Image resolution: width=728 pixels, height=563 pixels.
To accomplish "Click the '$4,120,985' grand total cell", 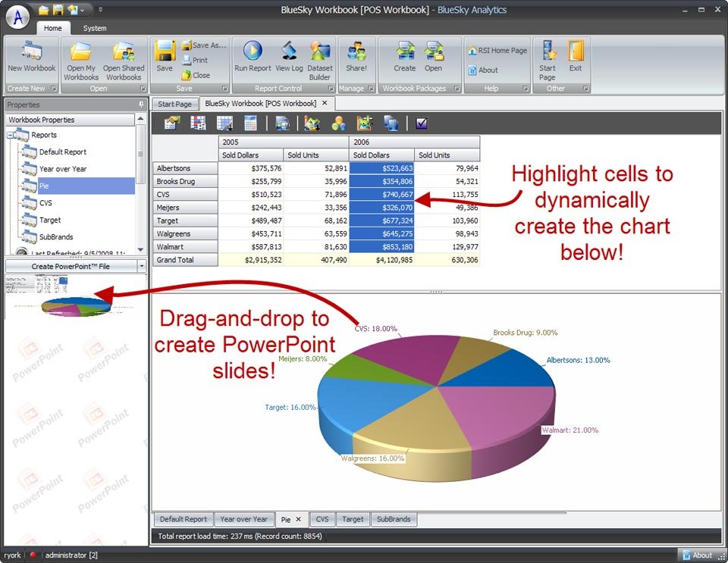I will pos(381,260).
